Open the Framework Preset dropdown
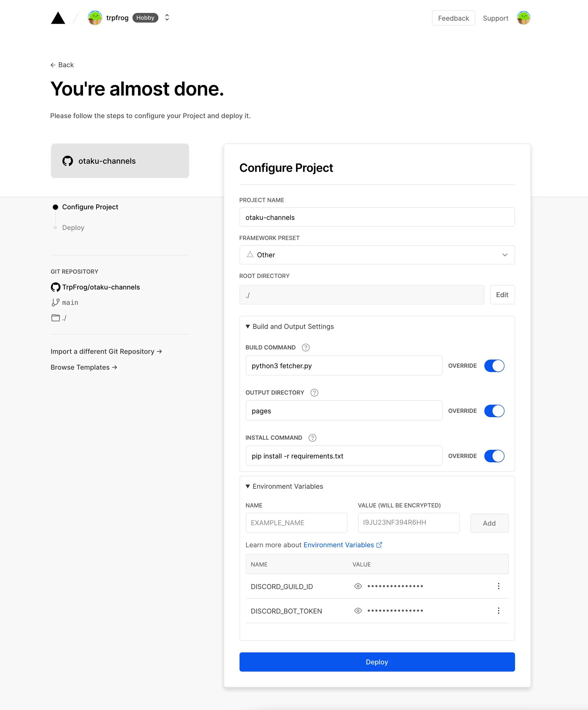Image resolution: width=588 pixels, height=710 pixels. click(377, 255)
